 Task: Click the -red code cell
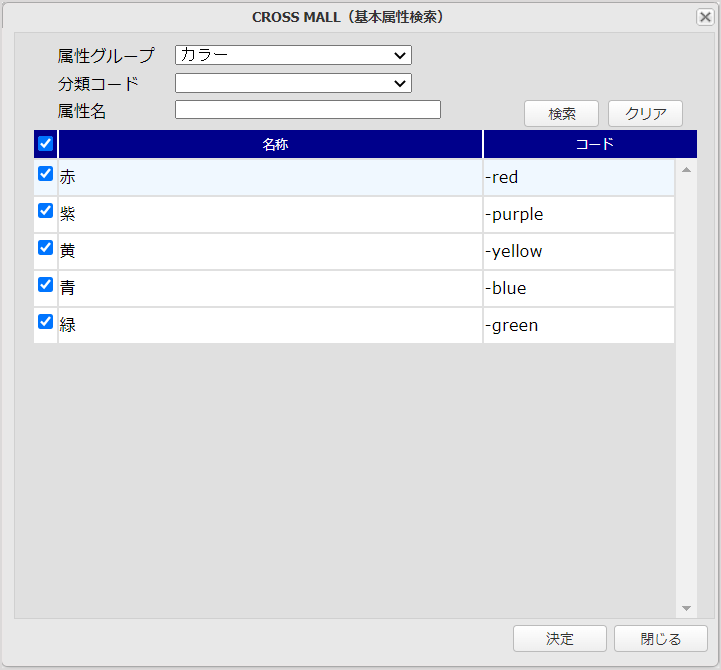click(579, 178)
